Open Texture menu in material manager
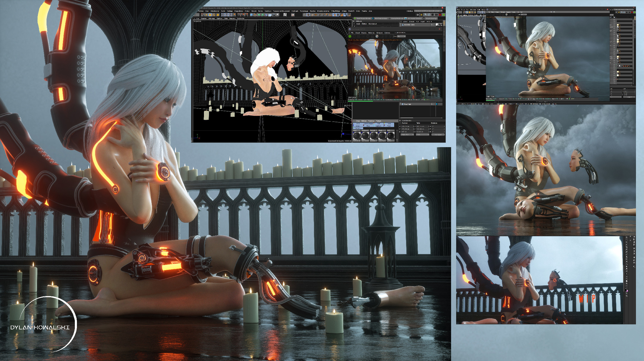This screenshot has width=644, height=361. (379, 121)
